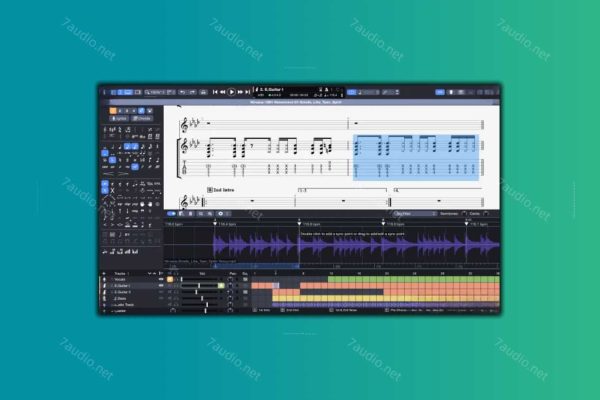600x400 pixels.
Task: Click the purple audio waveform
Action: pos(356,246)
